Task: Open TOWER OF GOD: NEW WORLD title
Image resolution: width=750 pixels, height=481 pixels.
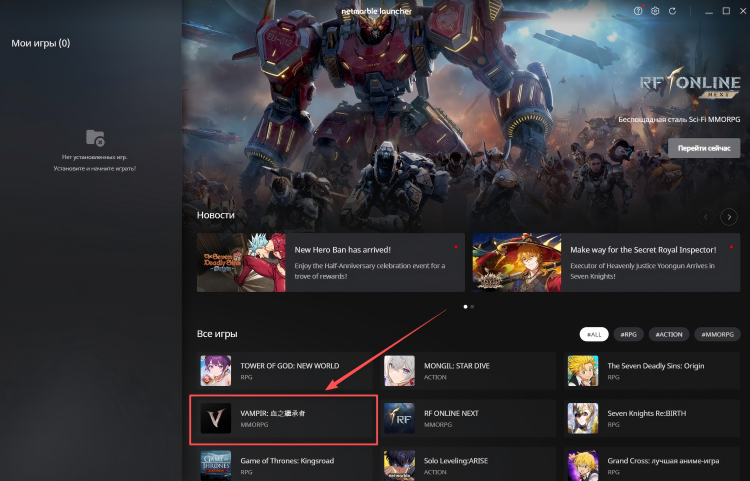Action: 289,366
